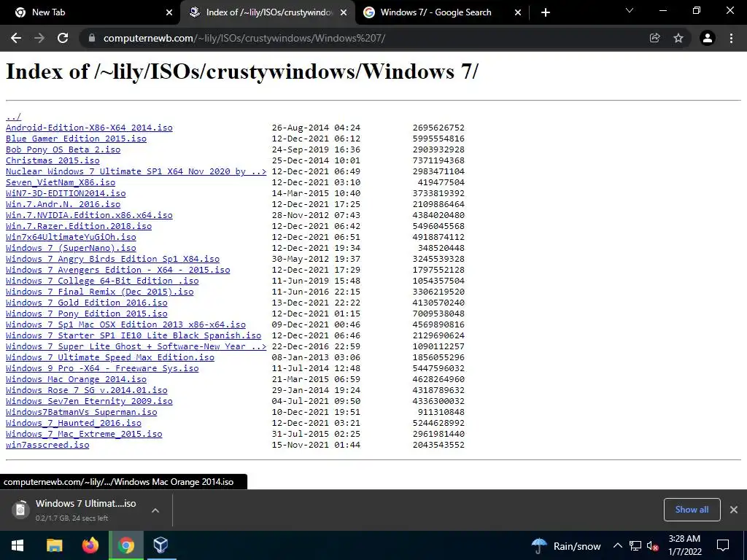Open Windows 7 Final Remix (Dec 2015).iso
Viewport: 747px width, 560px height.
click(99, 292)
